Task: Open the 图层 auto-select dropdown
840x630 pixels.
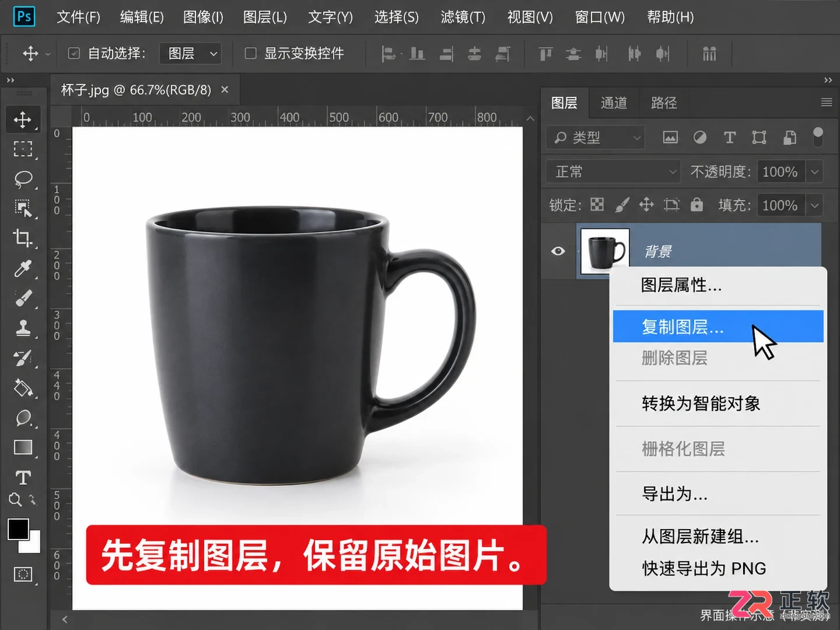Action: click(191, 54)
